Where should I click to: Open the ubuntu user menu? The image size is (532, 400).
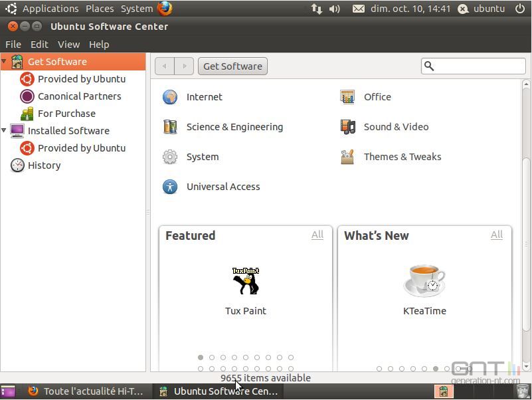(x=481, y=9)
